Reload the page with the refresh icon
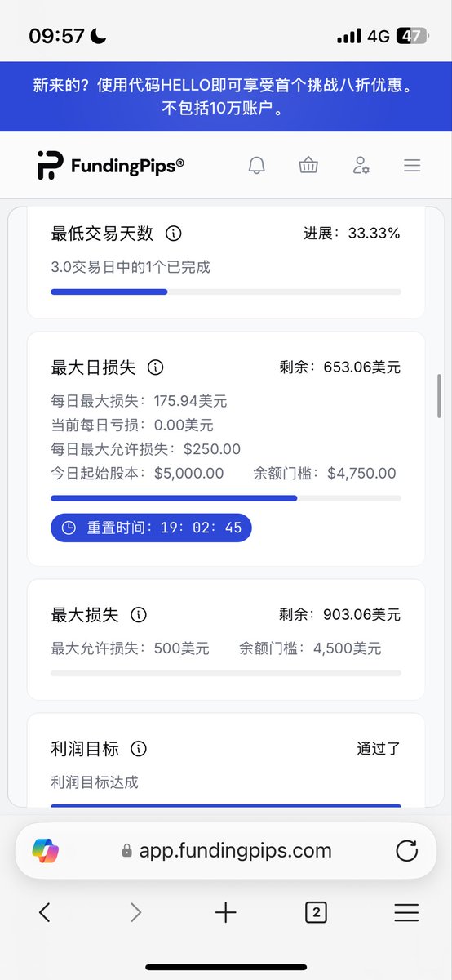Image resolution: width=452 pixels, height=980 pixels. (x=406, y=851)
